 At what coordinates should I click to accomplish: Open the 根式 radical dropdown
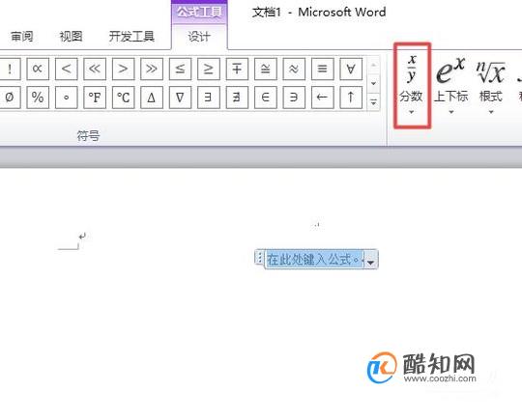[x=491, y=85]
